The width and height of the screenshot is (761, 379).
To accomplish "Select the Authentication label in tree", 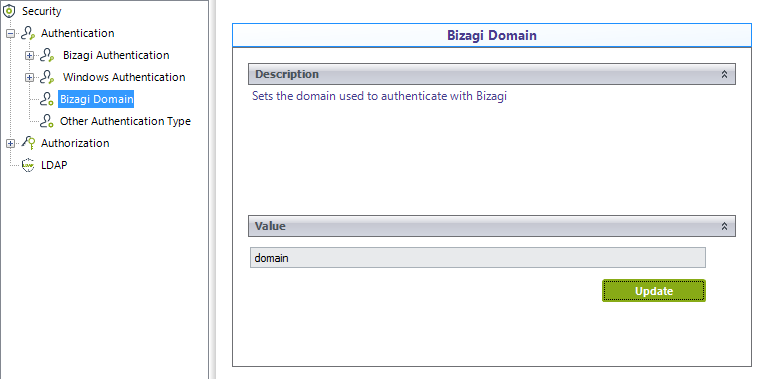I will (x=78, y=33).
